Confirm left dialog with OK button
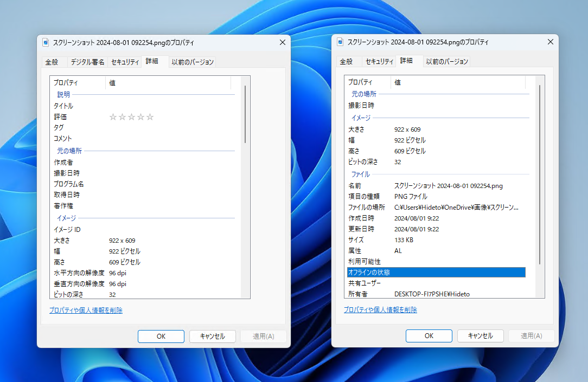The image size is (588, 382). [x=161, y=336]
